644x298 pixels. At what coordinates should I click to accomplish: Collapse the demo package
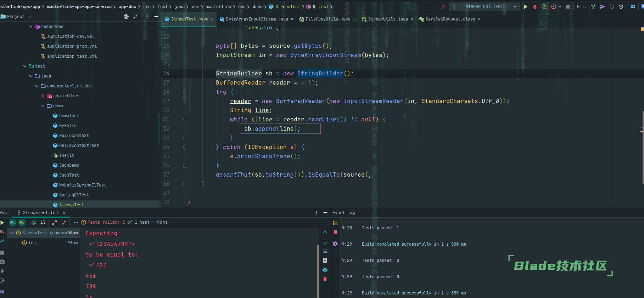click(43, 106)
